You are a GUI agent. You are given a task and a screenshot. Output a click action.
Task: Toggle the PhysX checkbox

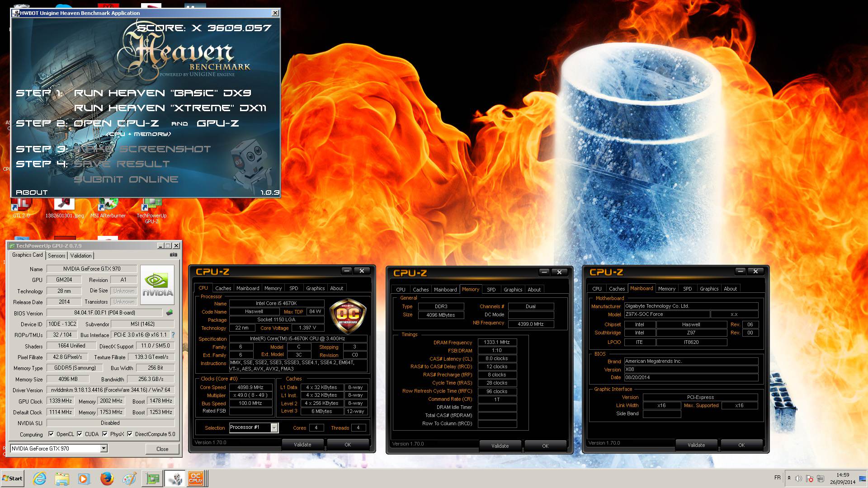point(105,434)
